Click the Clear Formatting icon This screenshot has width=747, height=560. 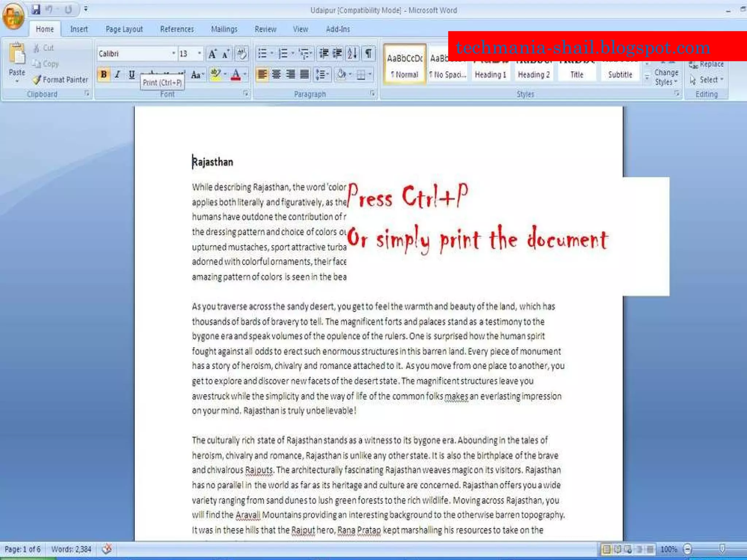[x=241, y=54]
